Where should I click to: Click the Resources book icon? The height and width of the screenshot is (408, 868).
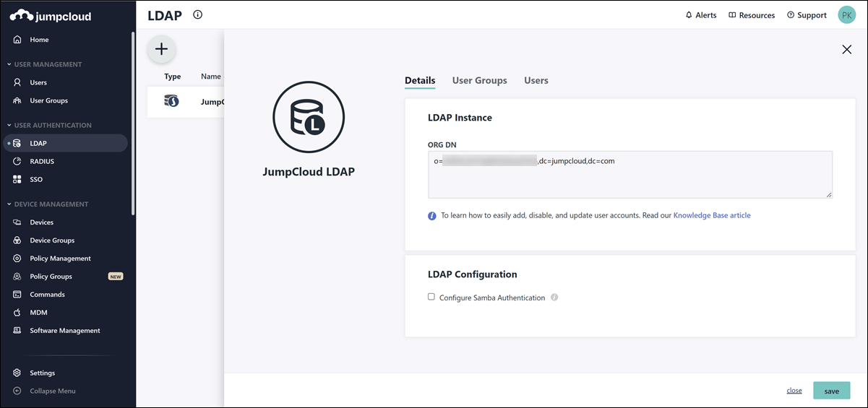click(x=732, y=15)
